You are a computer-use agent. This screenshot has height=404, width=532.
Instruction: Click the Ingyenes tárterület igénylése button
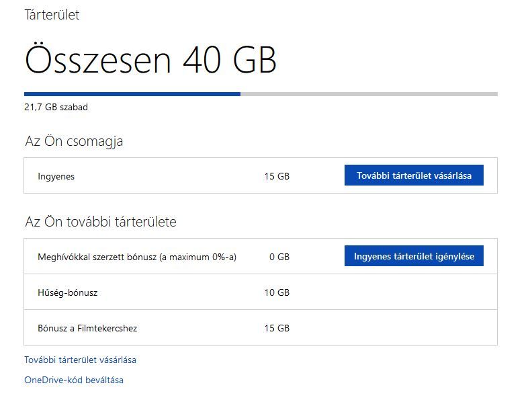(x=414, y=256)
